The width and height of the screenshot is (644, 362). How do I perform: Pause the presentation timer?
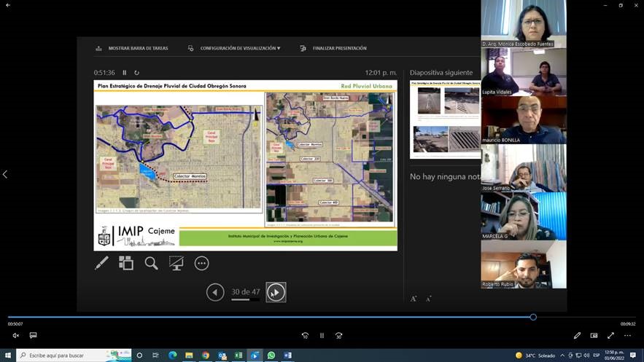pyautogui.click(x=124, y=73)
